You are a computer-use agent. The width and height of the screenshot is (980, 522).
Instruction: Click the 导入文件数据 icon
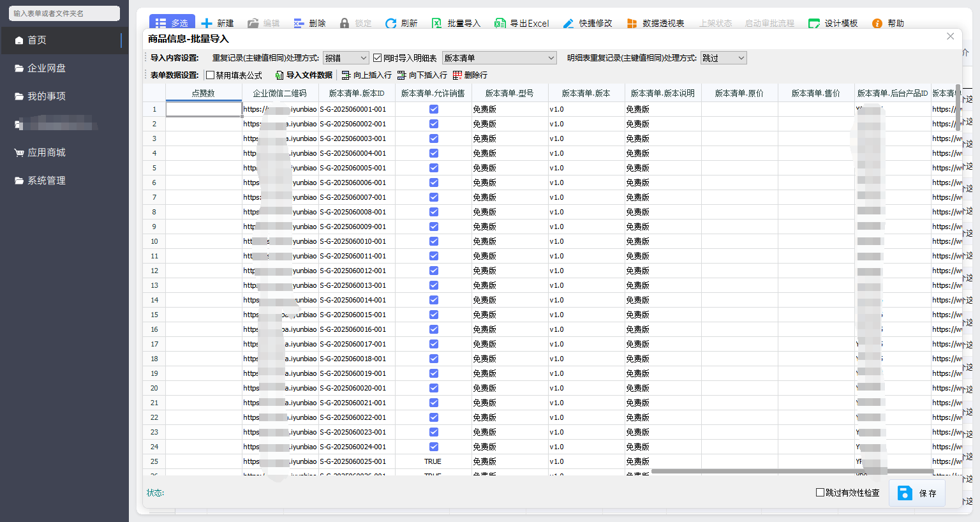[279, 75]
